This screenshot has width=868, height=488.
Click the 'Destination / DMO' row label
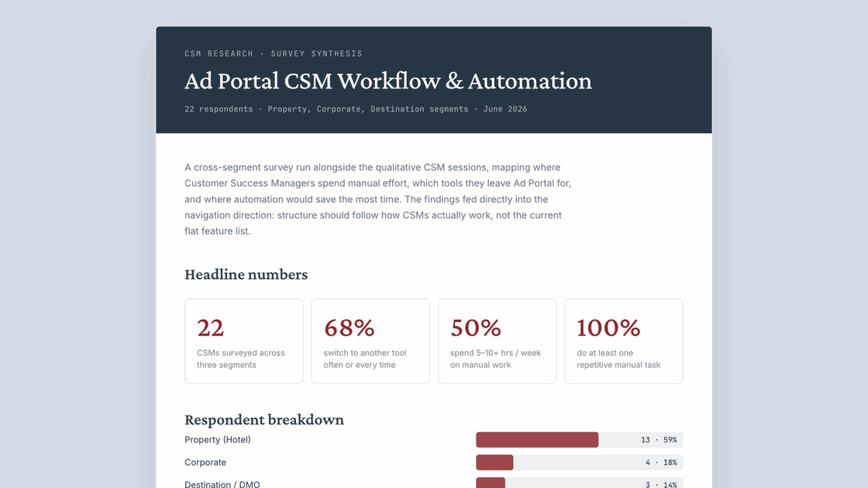pos(222,484)
